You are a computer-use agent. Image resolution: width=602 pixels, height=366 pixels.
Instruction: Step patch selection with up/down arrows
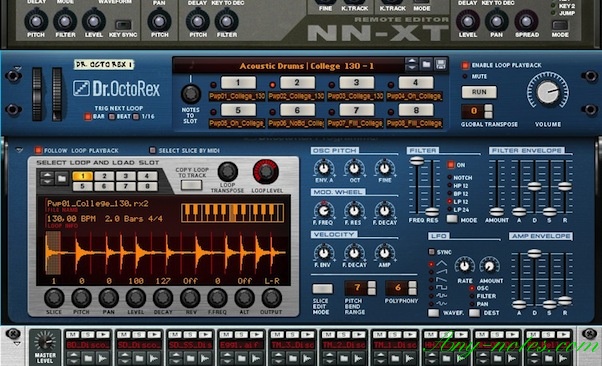pyautogui.click(x=411, y=65)
